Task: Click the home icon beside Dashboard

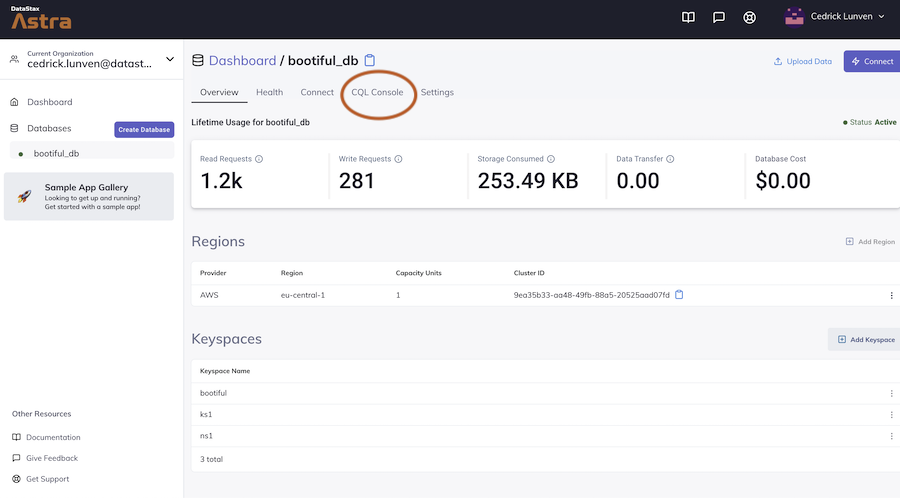Action: point(14,102)
